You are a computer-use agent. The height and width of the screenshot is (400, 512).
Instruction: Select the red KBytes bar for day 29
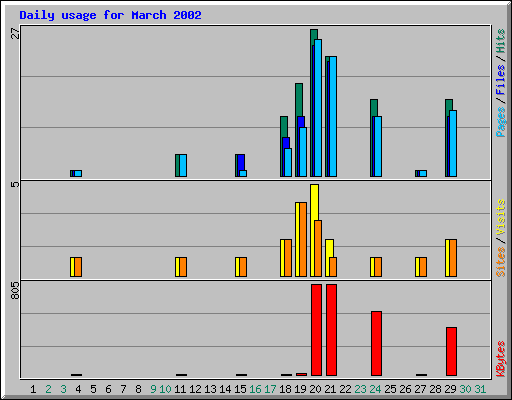click(x=451, y=352)
